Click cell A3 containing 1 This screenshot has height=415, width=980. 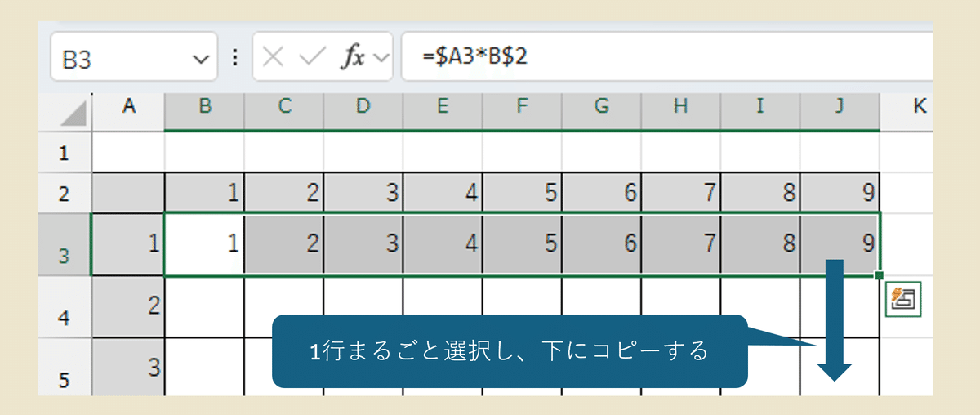point(128,244)
